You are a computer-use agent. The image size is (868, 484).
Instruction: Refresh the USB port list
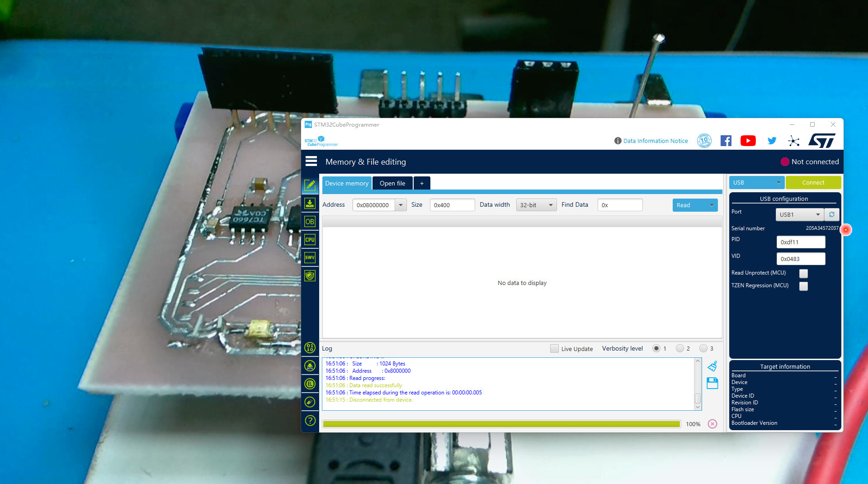click(832, 214)
